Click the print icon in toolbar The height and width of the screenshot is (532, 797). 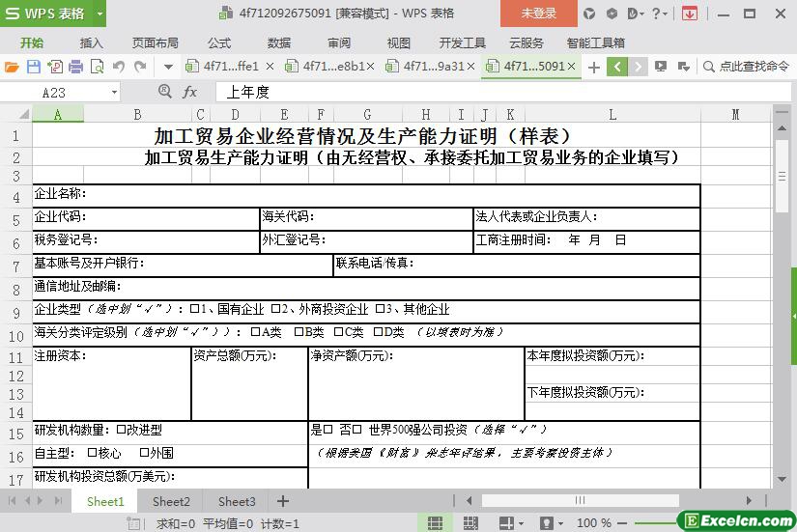[x=75, y=67]
